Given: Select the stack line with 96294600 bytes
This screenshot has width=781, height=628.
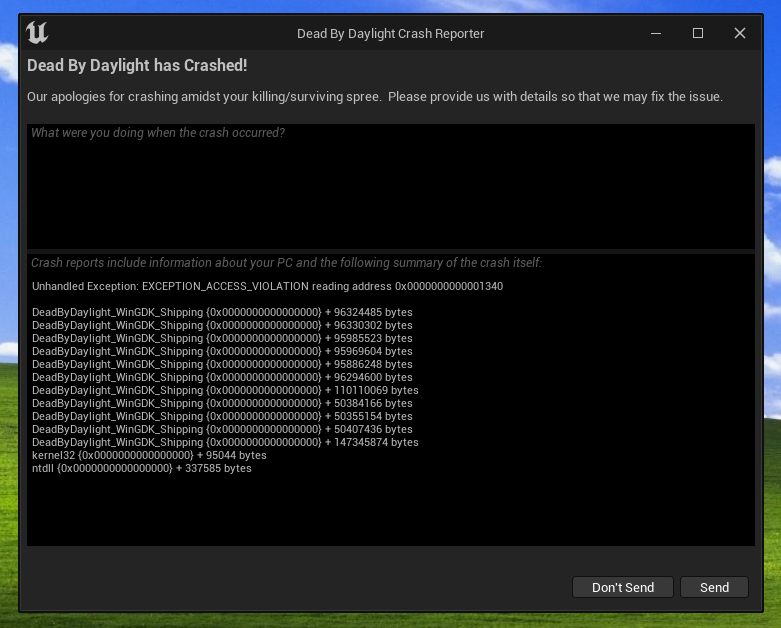Looking at the screenshot, I should 222,377.
